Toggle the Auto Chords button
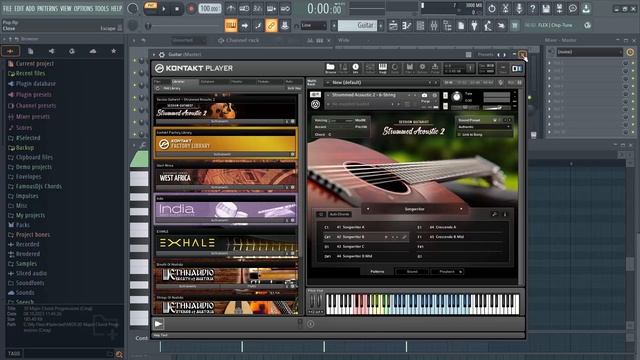640x360 pixels. tap(340, 214)
